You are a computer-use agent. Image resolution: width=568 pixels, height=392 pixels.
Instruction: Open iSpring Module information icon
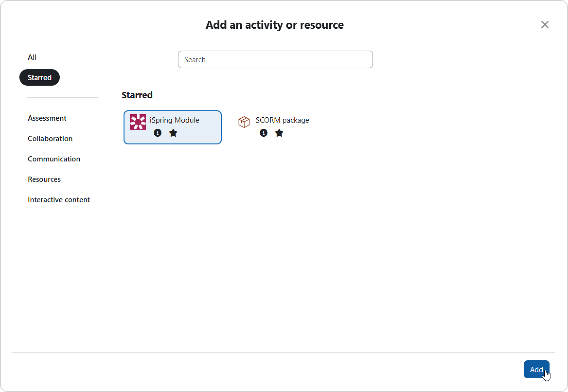157,133
